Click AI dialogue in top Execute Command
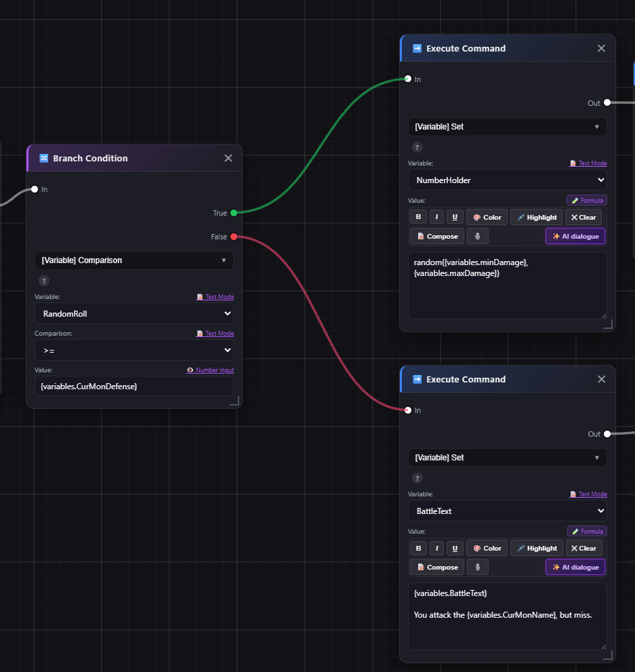The width and height of the screenshot is (635, 672). tap(575, 236)
